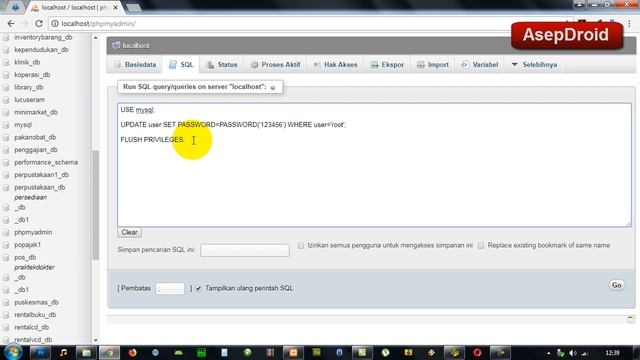
Task: Open minimarket_db database
Action: 36,112
